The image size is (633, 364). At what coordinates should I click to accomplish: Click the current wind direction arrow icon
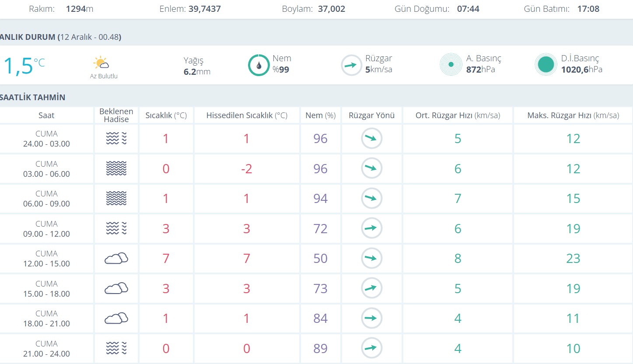(x=351, y=65)
